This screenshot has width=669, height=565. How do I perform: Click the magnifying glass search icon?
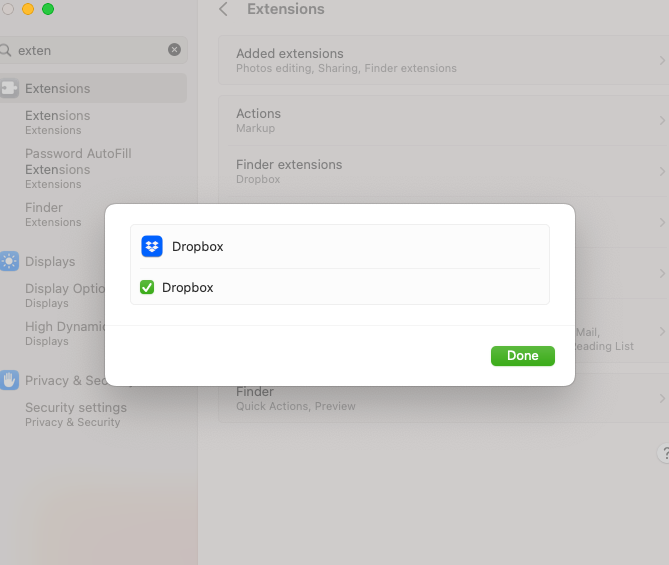5,50
